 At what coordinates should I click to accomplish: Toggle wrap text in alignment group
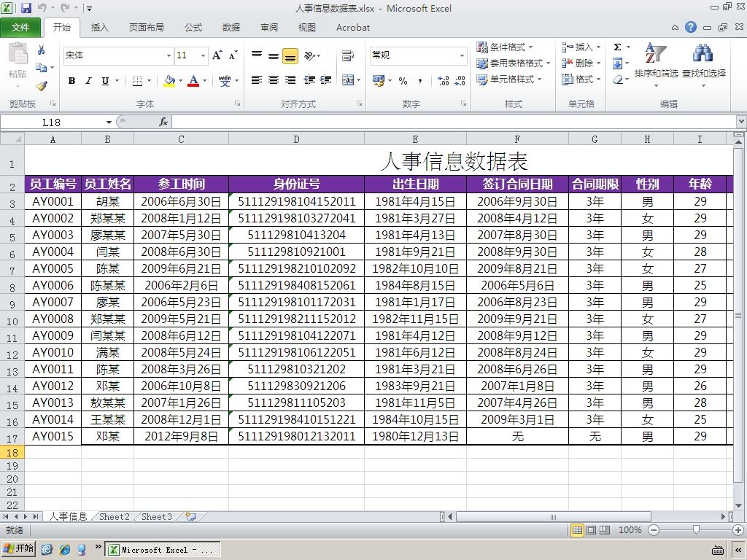point(348,55)
